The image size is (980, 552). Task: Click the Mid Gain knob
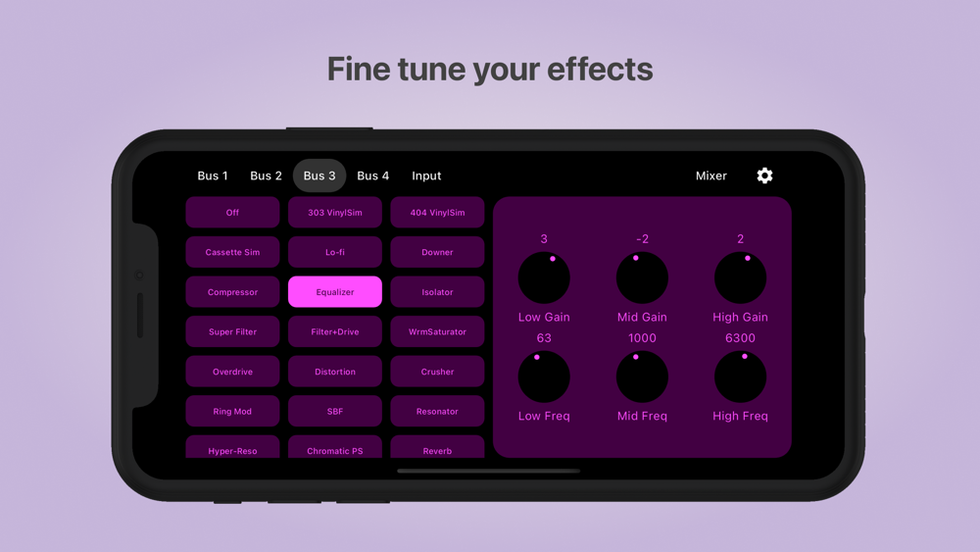[642, 277]
